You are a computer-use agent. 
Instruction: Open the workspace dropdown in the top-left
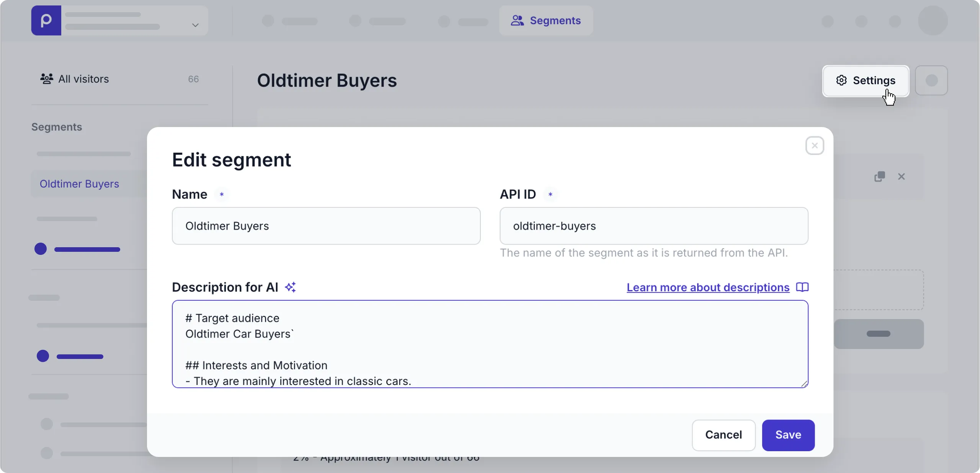click(x=195, y=26)
